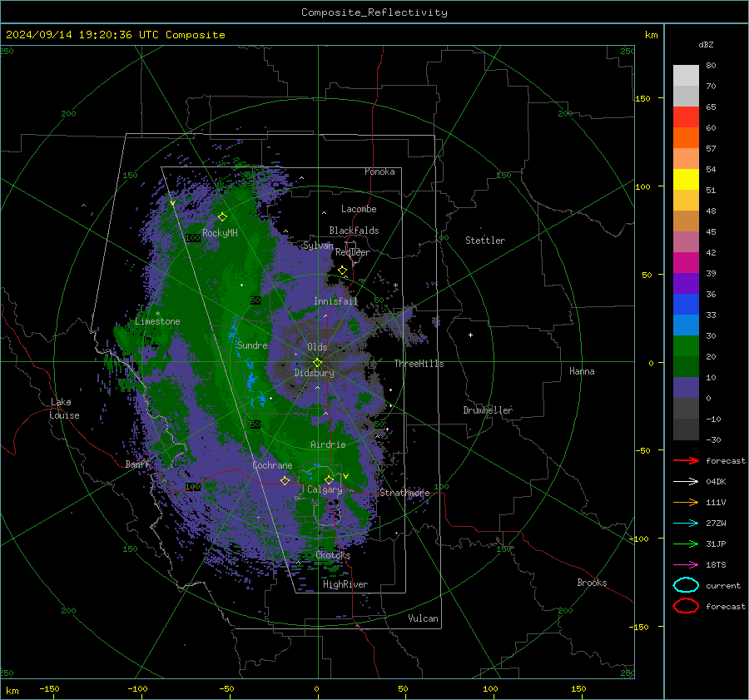Click the yellow diamond marker below Cochrane
Viewport: 749px width, 700px height.
(285, 480)
